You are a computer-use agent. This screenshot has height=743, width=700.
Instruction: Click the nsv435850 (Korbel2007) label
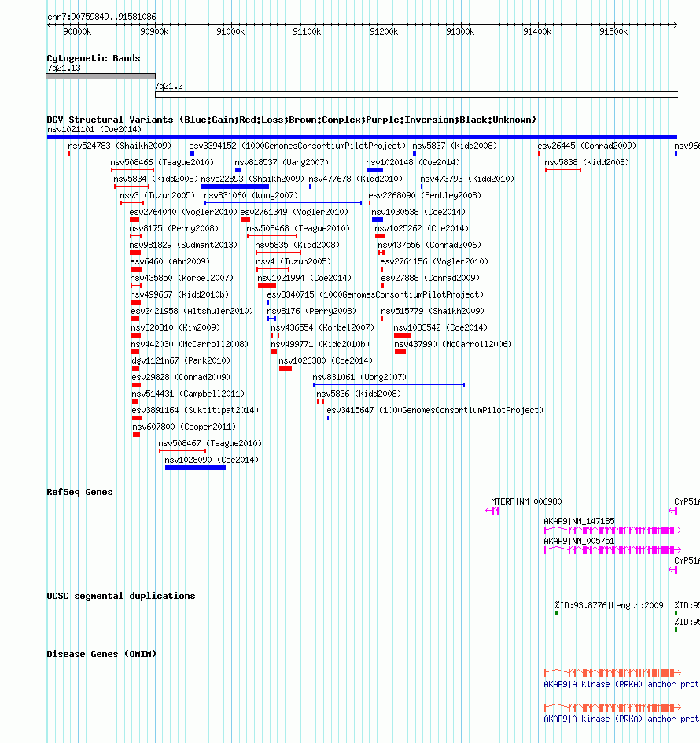click(x=182, y=279)
